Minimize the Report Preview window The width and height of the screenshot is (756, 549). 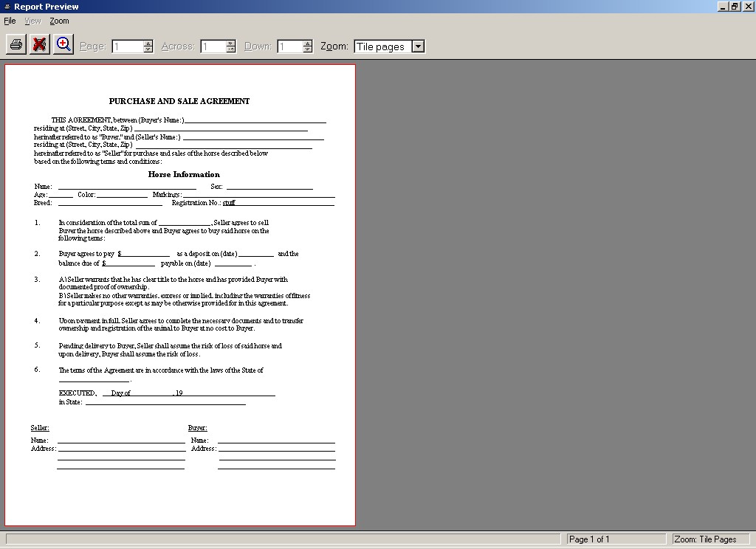click(x=723, y=7)
